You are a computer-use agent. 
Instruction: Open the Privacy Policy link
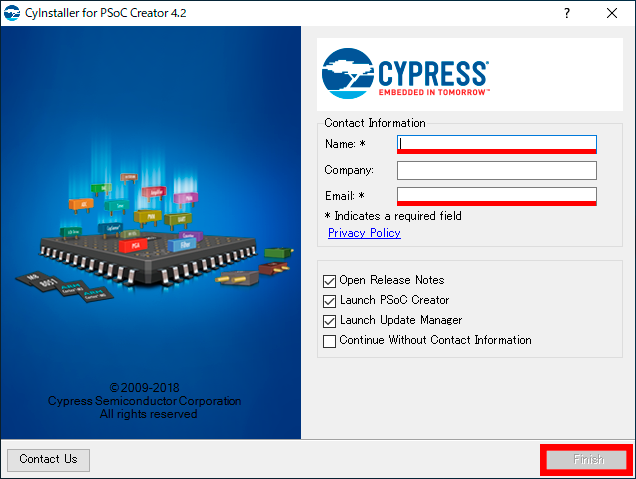pyautogui.click(x=364, y=233)
